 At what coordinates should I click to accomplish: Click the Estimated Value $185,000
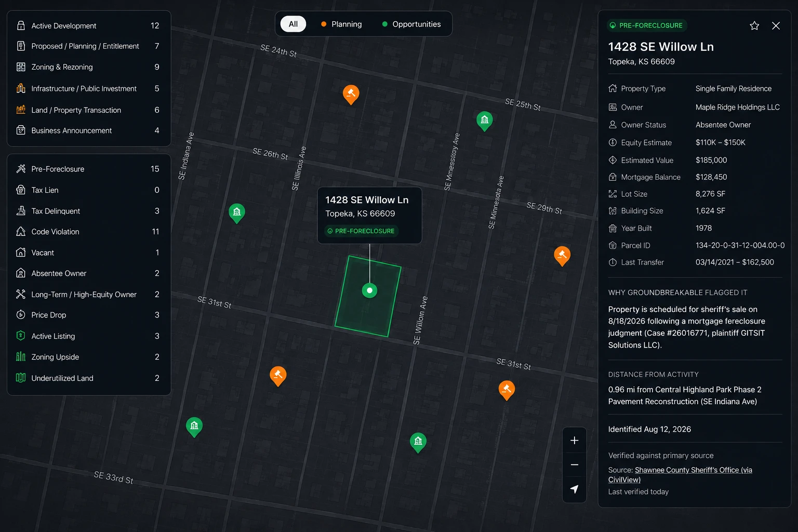tap(711, 160)
